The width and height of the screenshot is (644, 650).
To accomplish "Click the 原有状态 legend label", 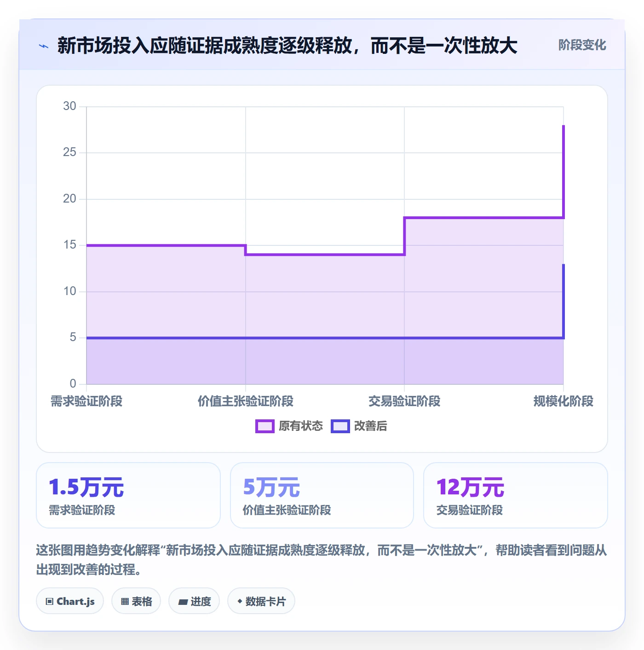I will pyautogui.click(x=301, y=426).
